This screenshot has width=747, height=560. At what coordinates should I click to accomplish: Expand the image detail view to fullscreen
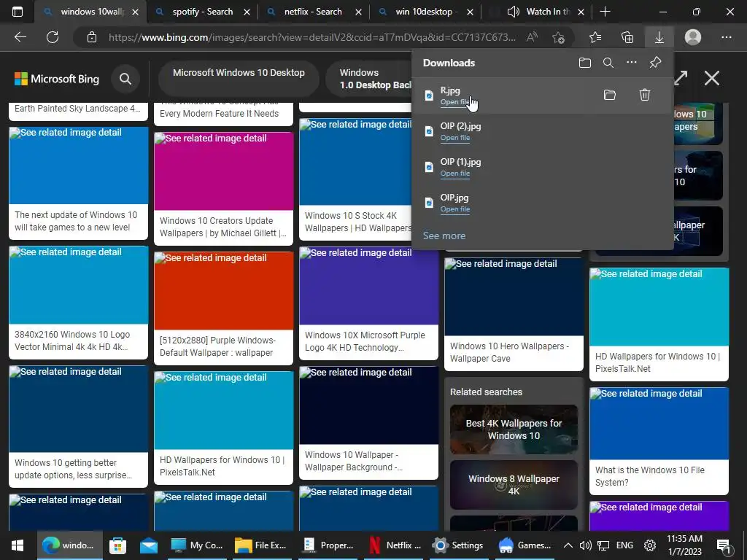tap(681, 79)
